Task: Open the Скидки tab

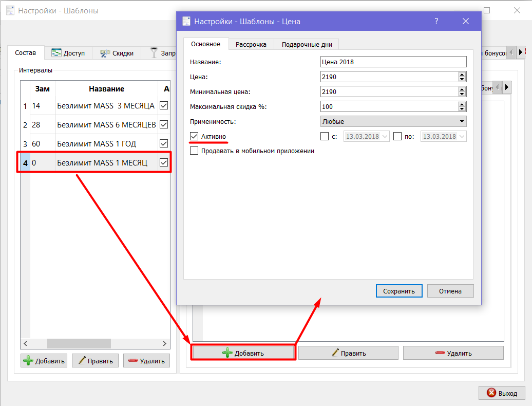Action: click(x=117, y=53)
